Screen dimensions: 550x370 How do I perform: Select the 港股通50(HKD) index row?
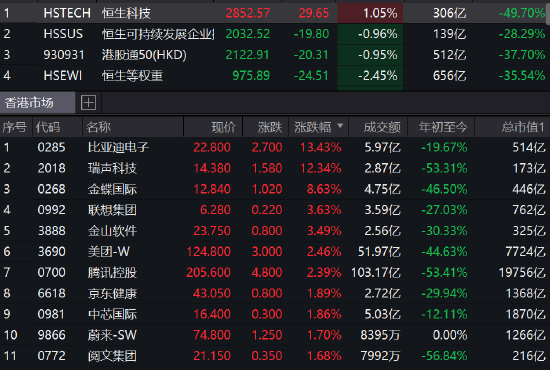(275, 55)
